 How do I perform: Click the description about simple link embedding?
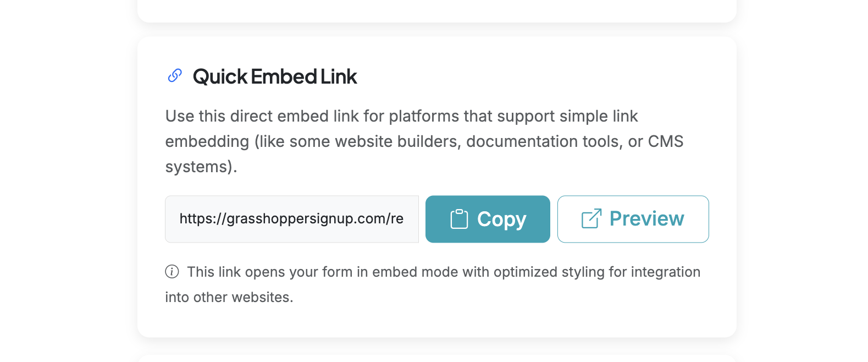coord(424,141)
